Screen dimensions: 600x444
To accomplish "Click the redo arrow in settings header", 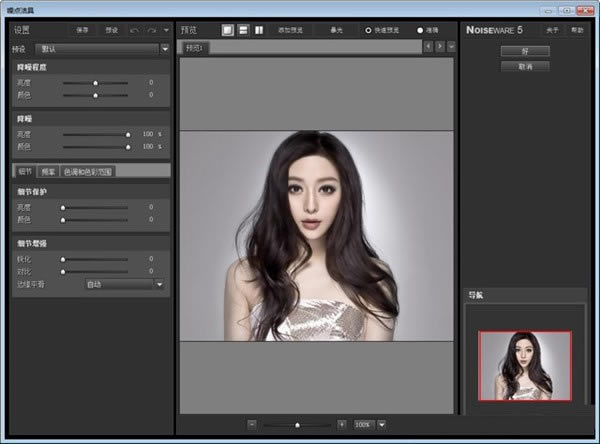I will [152, 30].
